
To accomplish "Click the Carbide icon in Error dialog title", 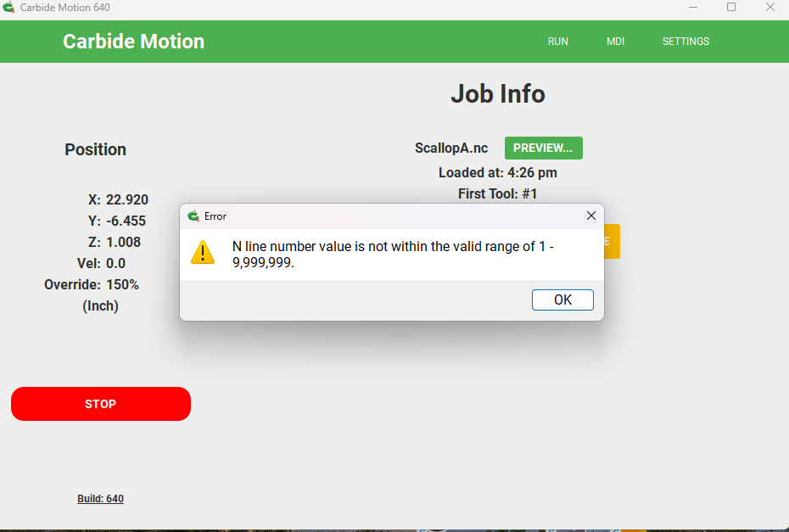I will point(193,216).
